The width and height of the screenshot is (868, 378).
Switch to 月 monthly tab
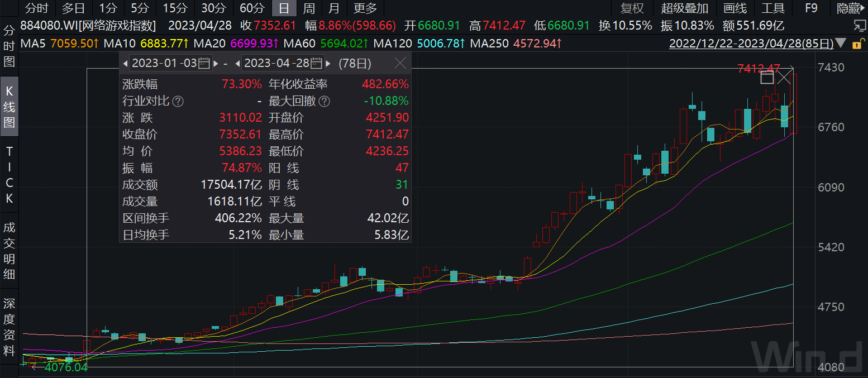(x=334, y=8)
